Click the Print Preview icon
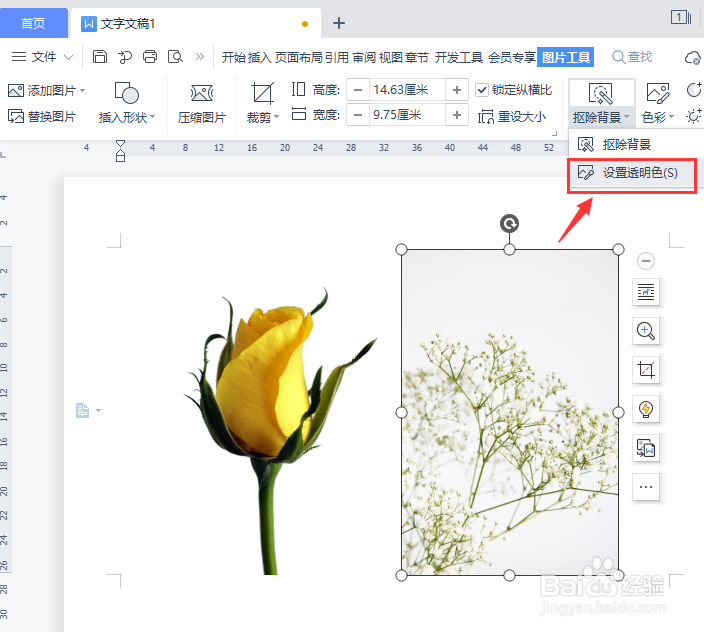Viewport: 704px width, 632px height. tap(175, 57)
